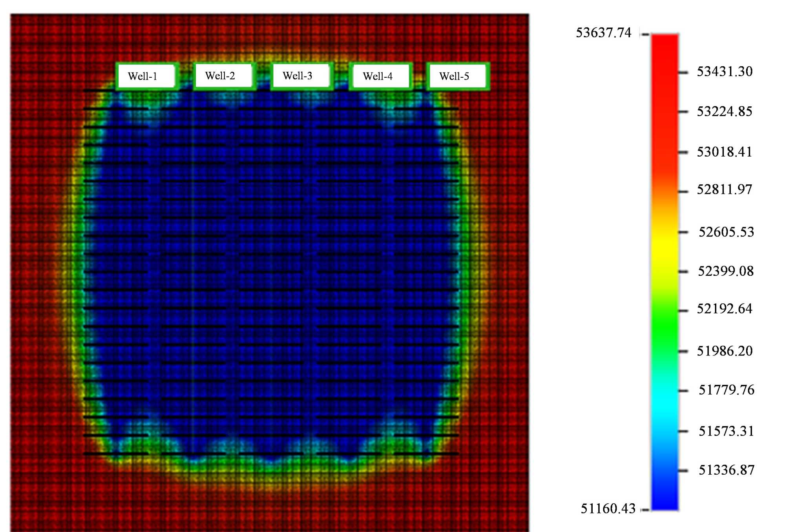The width and height of the screenshot is (785, 532).
Task: Click the 51779.76 scale label
Action: 726,390
